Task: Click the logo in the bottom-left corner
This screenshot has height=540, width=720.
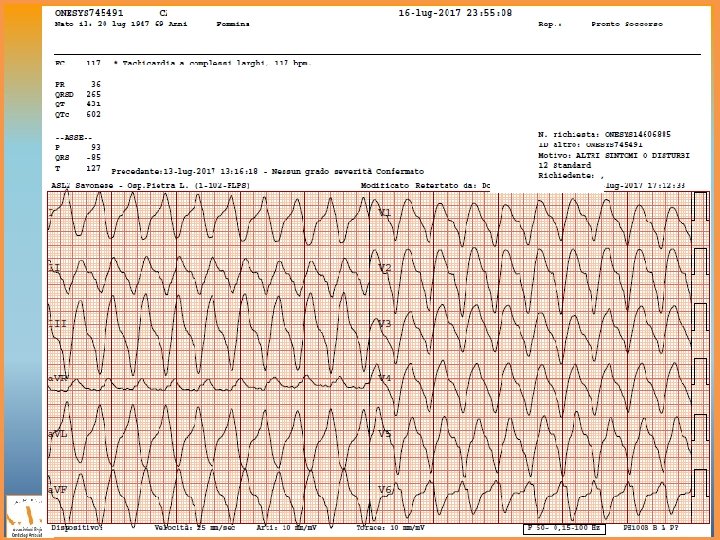Action: (x=23, y=514)
